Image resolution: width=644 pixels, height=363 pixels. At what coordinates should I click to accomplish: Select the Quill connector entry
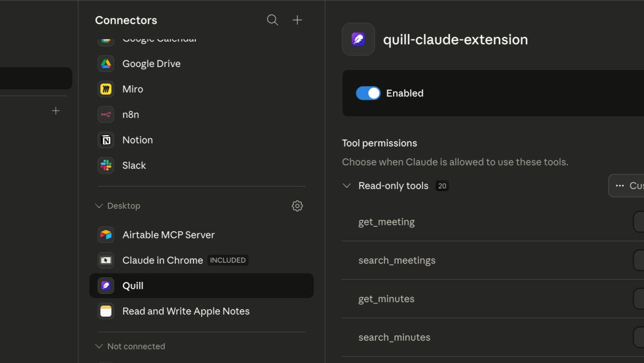pos(201,286)
